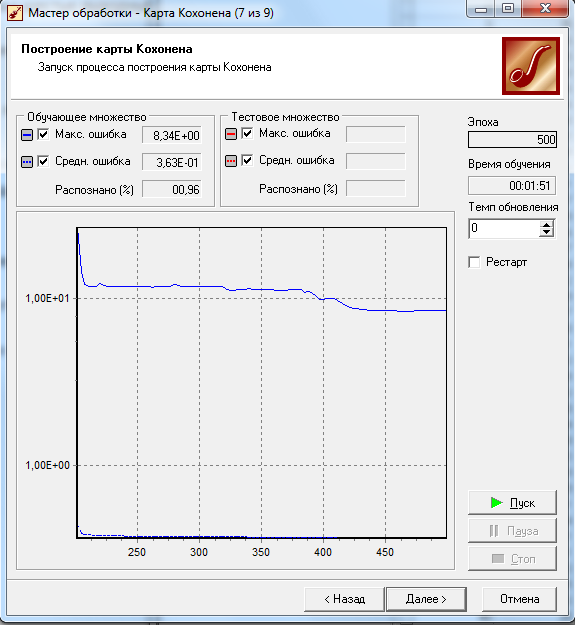Viewport: 575px width, 625px height.
Task: Click the training Распознано value 00,96
Action: [172, 189]
